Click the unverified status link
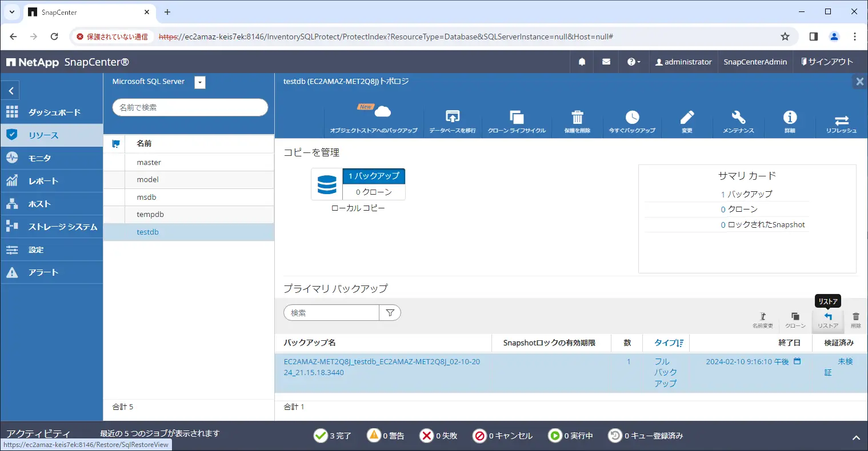Screen dimensions: 868x451 point(838,367)
